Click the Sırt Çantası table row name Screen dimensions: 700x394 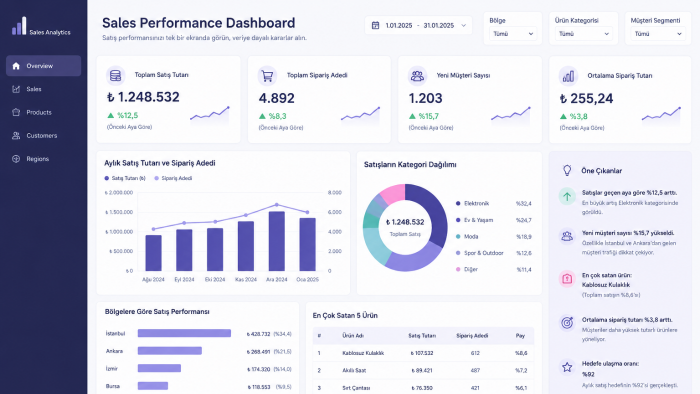(356, 388)
